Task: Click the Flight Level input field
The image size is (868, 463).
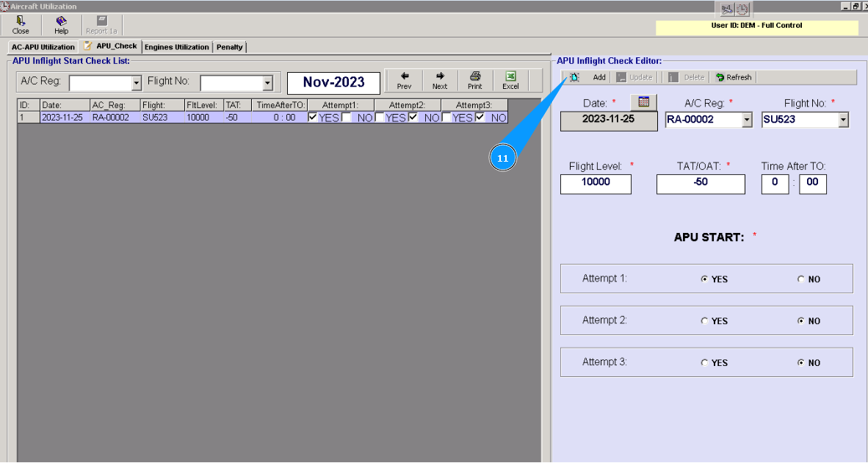Action: click(x=596, y=184)
